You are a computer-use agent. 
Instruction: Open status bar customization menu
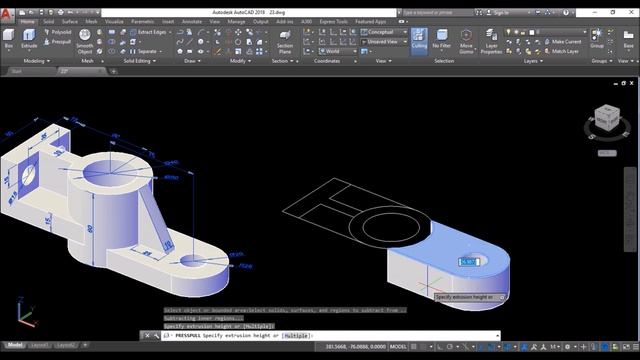click(636, 347)
